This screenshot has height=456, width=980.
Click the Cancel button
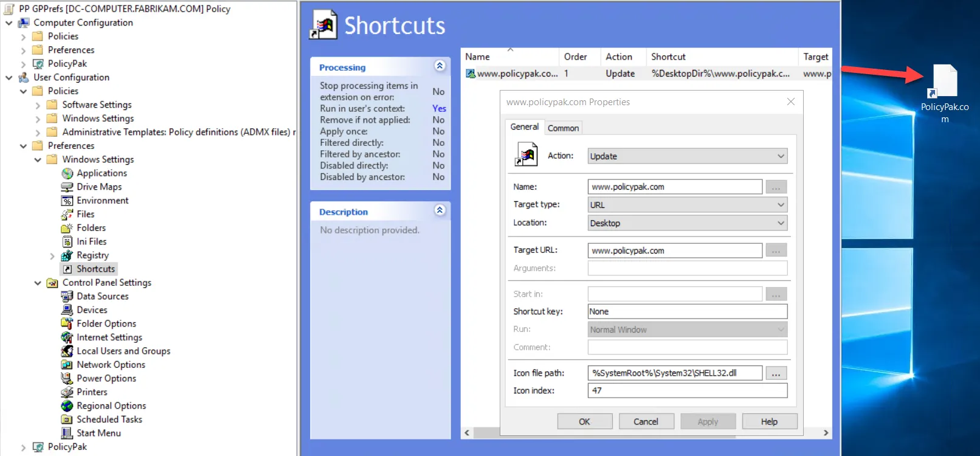tap(646, 421)
